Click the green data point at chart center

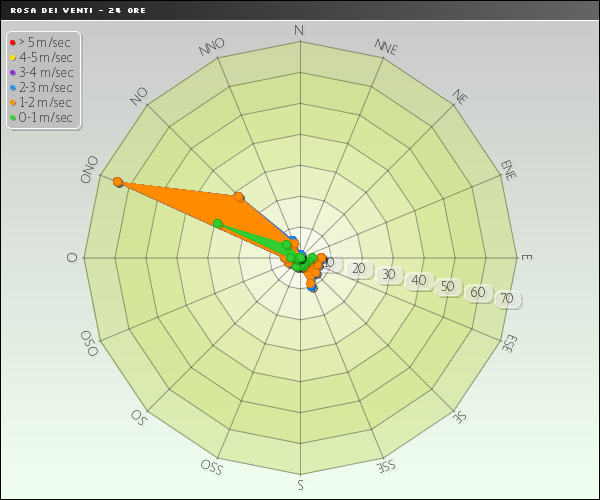[301, 259]
